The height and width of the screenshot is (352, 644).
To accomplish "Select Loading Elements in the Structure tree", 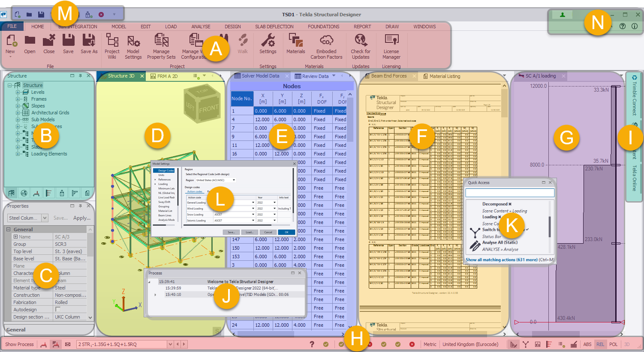I will coord(49,154).
